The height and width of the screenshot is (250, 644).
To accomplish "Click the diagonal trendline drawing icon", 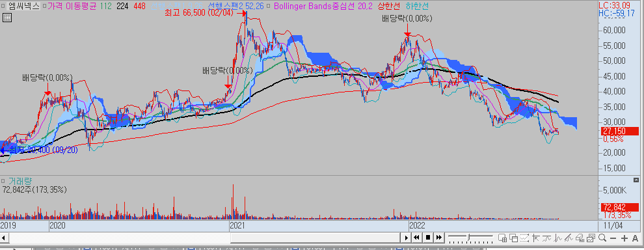I will pyautogui.click(x=569, y=238).
